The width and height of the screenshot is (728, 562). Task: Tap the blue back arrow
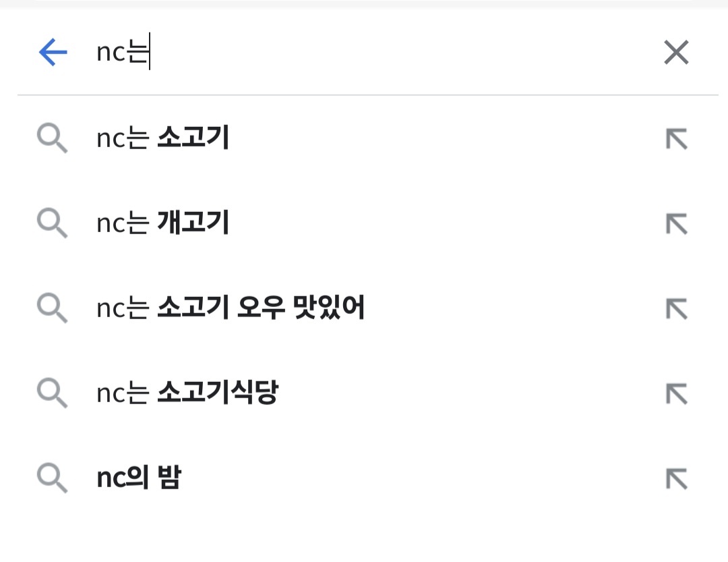(53, 52)
